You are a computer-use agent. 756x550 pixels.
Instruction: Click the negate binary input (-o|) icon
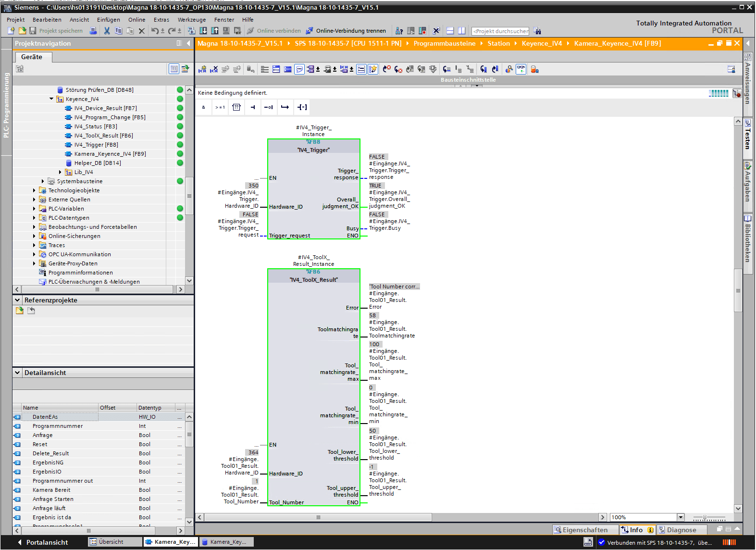(269, 107)
